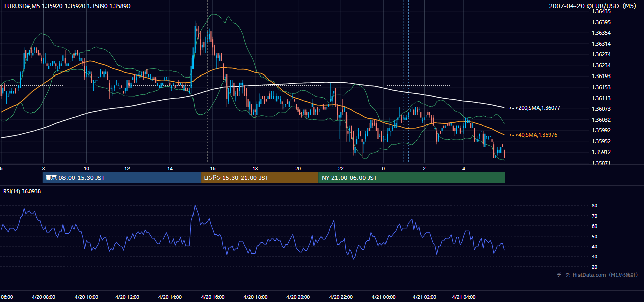The height and width of the screenshot is (302, 644).
Task: Click the Tokyo 08:00-15:30 JST session bar
Action: [122, 178]
